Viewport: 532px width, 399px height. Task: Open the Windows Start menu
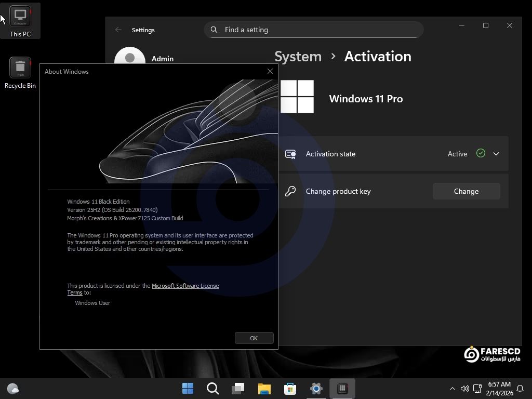tap(188, 389)
